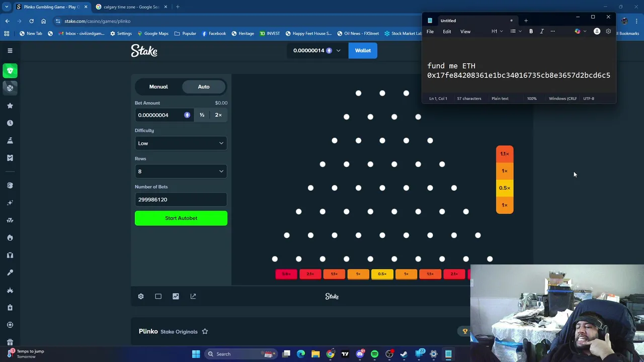This screenshot has height=362, width=644.
Task: Open Notepad File menu
Action: [430, 31]
